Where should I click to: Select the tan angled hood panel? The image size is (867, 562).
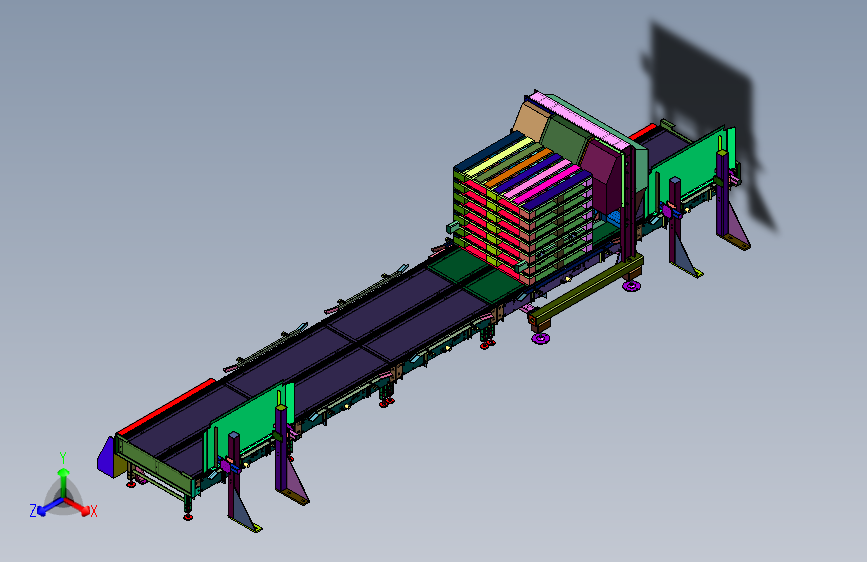[531, 122]
